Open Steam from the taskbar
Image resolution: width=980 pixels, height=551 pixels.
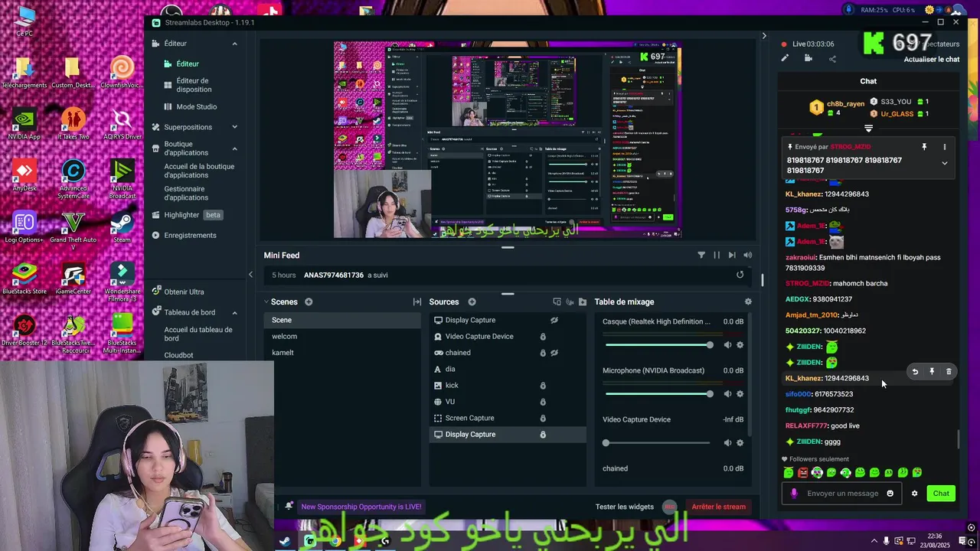285,542
